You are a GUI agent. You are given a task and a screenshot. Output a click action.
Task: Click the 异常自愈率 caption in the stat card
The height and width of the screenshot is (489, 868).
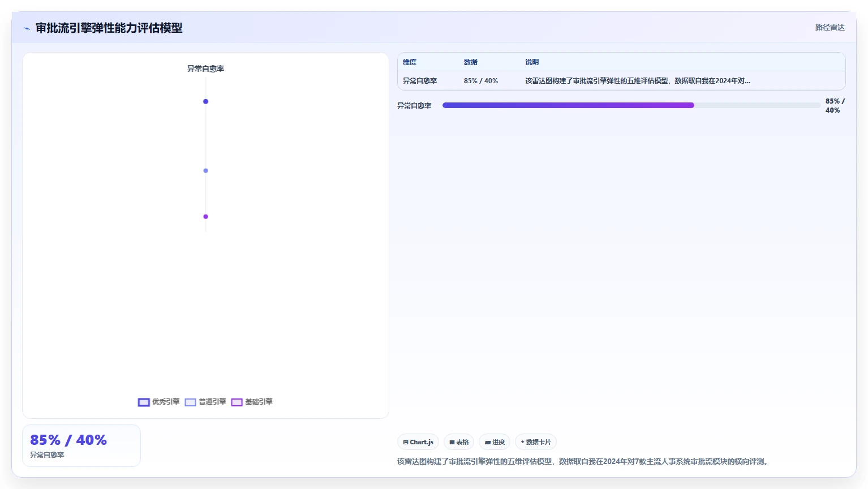47,455
